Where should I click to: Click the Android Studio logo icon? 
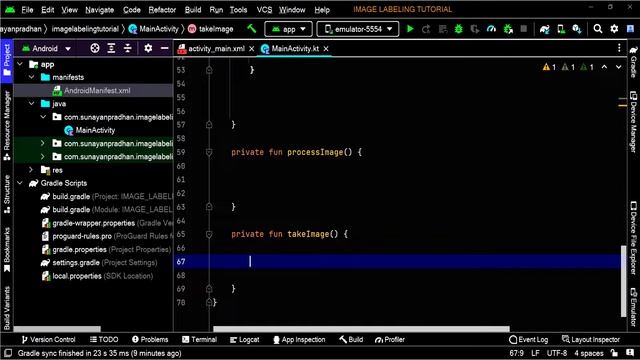coord(10,9)
